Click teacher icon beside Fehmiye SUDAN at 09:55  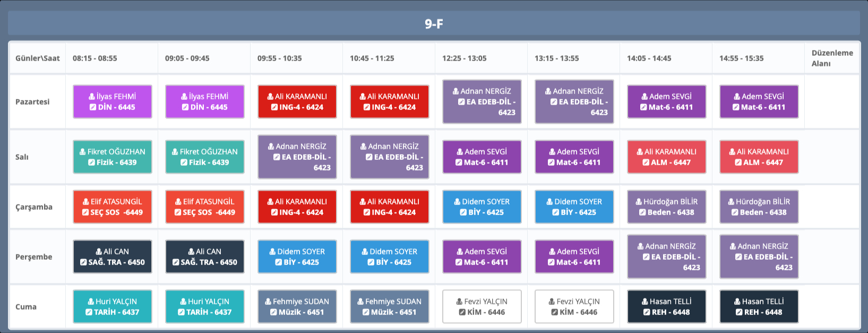tap(268, 302)
